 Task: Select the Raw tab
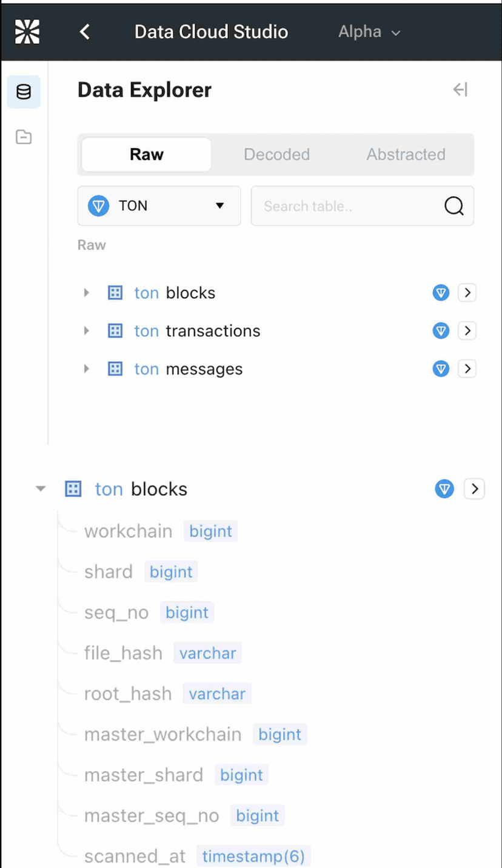click(147, 155)
